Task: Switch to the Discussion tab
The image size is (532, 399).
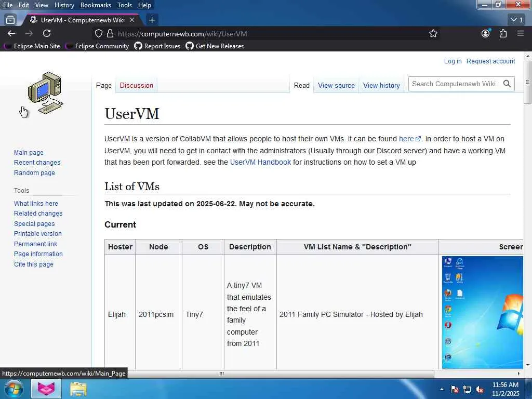Action: click(137, 86)
